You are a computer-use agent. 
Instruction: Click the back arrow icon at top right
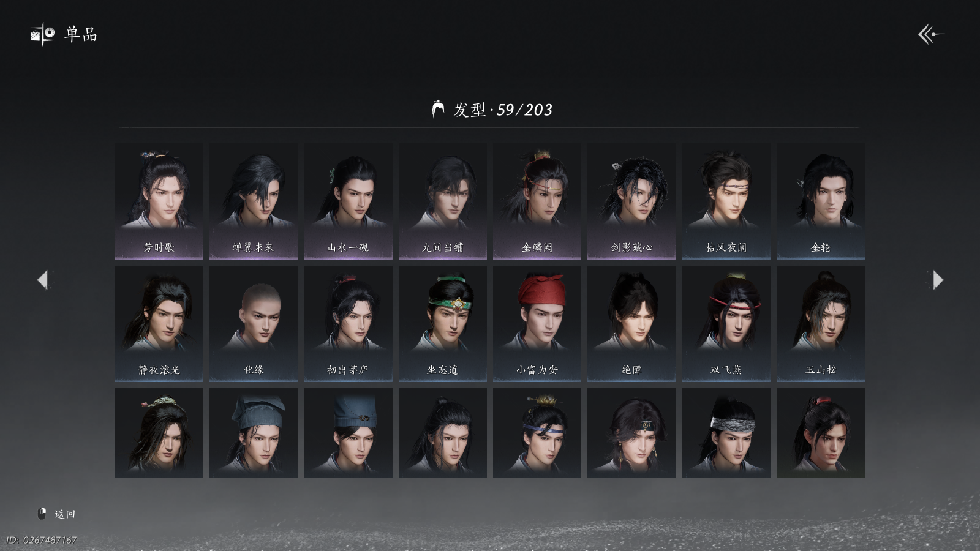(x=930, y=34)
